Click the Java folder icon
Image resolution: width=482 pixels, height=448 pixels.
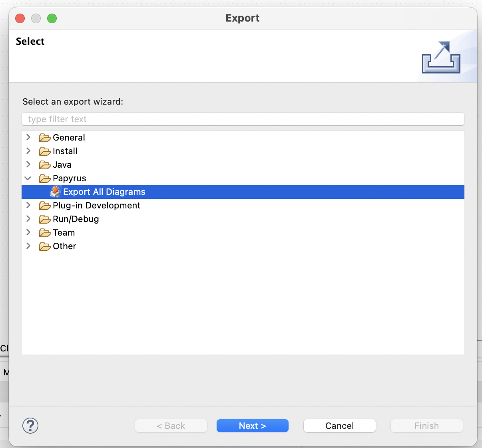tap(45, 165)
